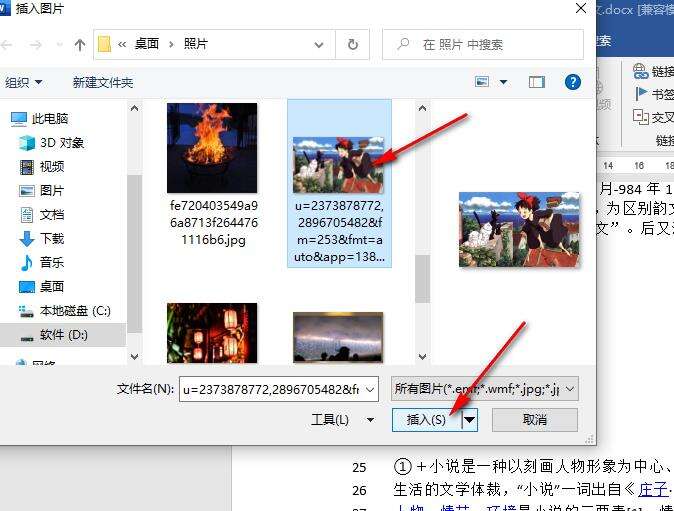Click the 文件名(N) input field
The height and width of the screenshot is (511, 674).
tap(279, 389)
